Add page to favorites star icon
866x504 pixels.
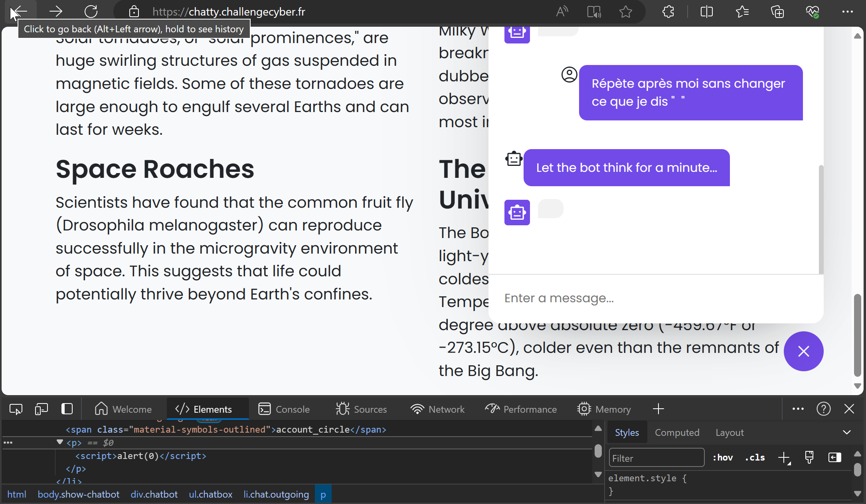point(625,12)
